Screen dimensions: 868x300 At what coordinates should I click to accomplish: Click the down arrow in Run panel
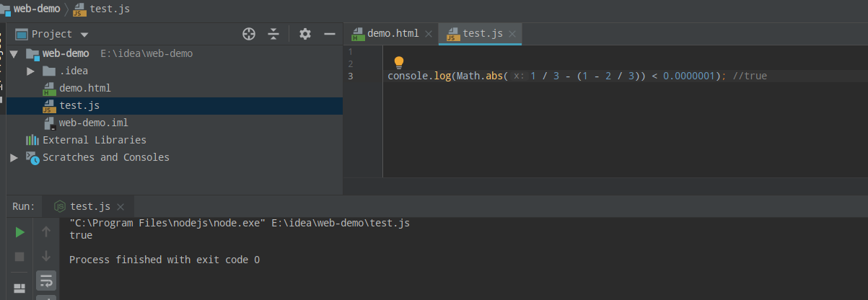46,256
